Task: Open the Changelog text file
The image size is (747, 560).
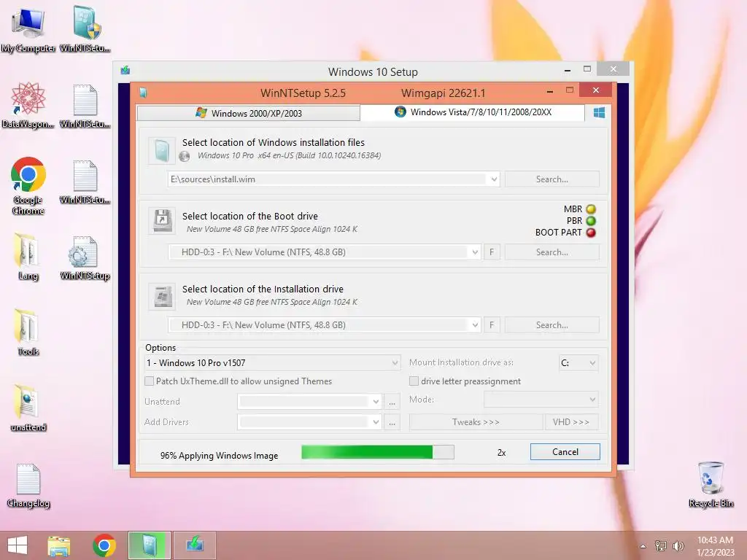Action: [x=28, y=486]
